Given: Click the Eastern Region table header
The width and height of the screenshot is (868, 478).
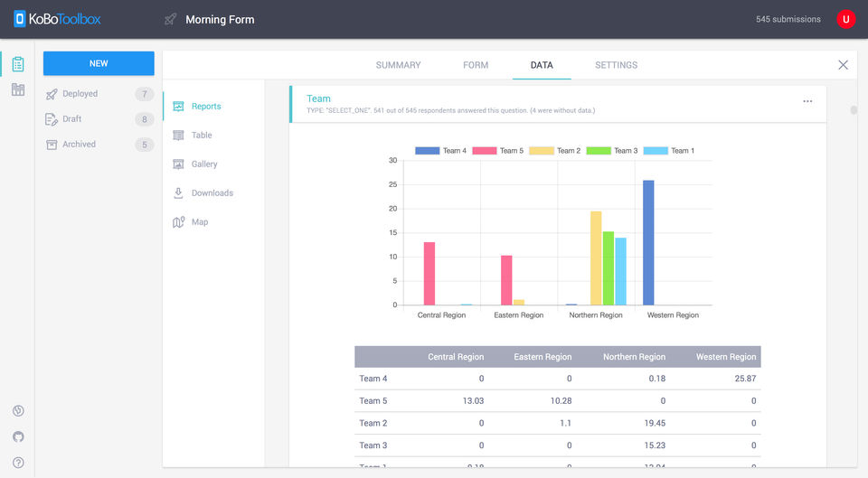Looking at the screenshot, I should pos(542,357).
